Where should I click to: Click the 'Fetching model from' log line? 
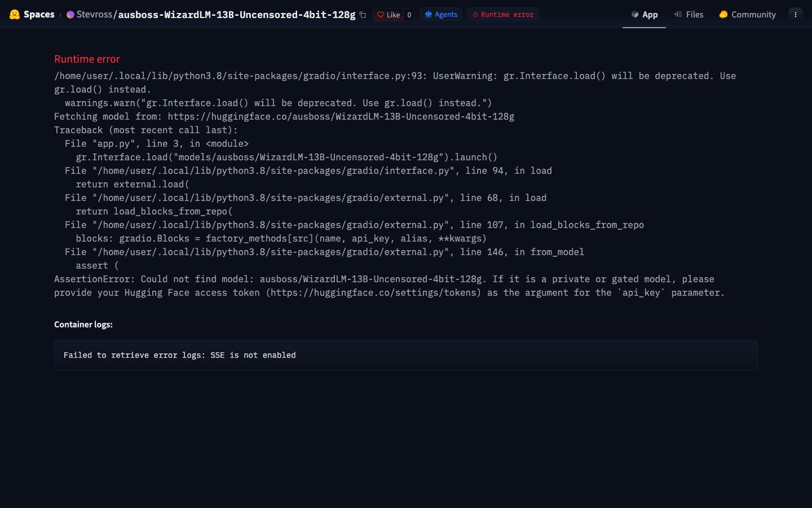tap(284, 116)
